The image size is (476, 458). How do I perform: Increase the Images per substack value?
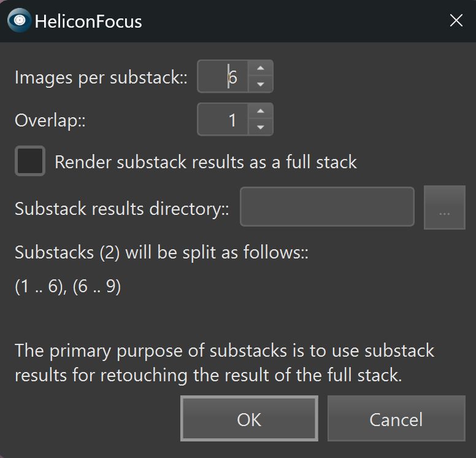click(261, 69)
